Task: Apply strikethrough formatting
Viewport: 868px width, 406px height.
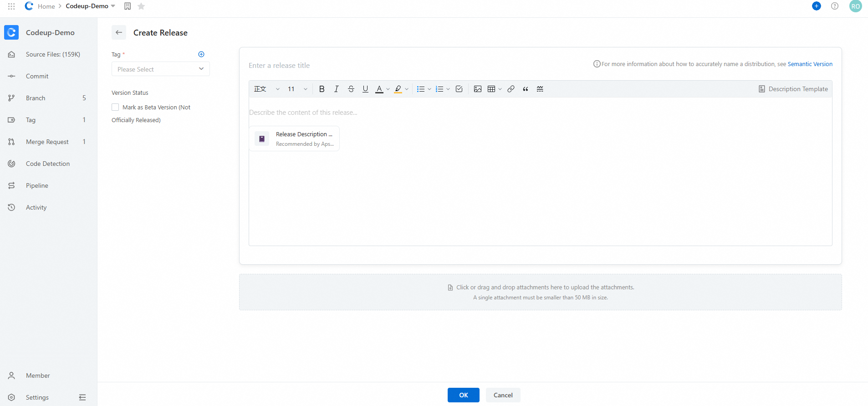Action: click(x=351, y=89)
